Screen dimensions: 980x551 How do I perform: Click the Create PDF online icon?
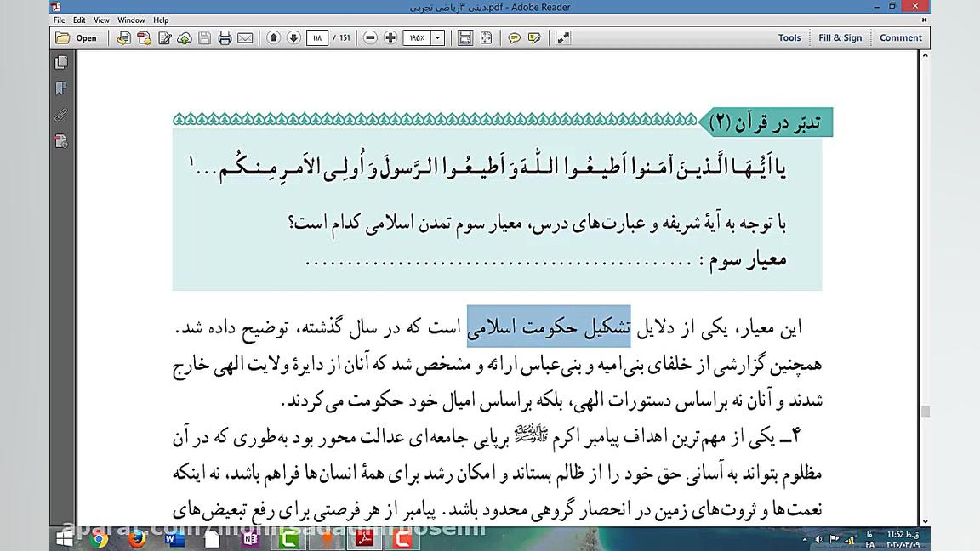coord(144,38)
